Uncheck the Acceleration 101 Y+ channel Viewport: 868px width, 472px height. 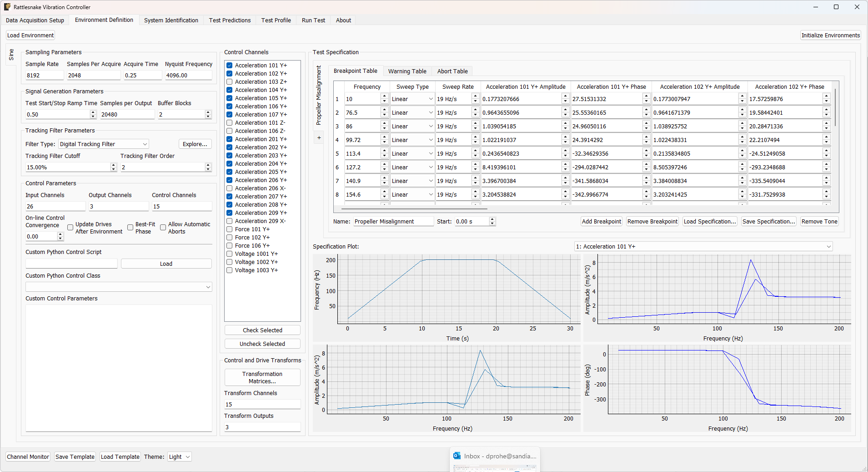[230, 66]
